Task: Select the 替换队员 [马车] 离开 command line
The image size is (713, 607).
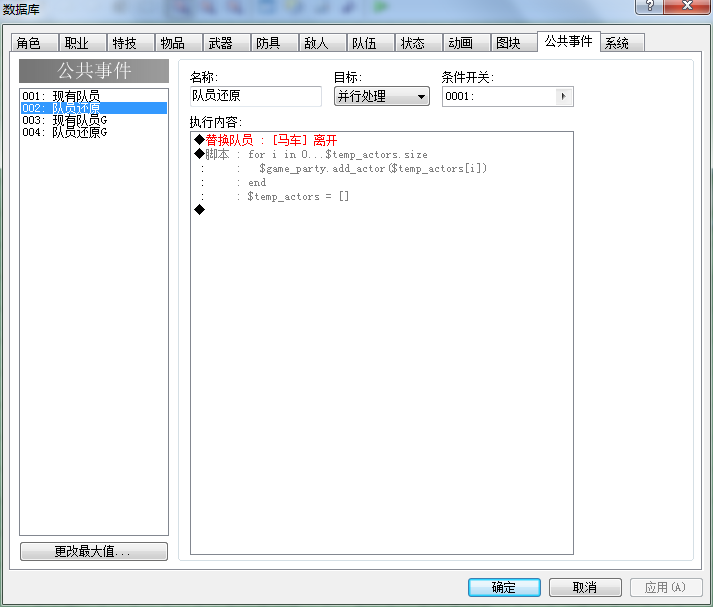Action: [382, 140]
